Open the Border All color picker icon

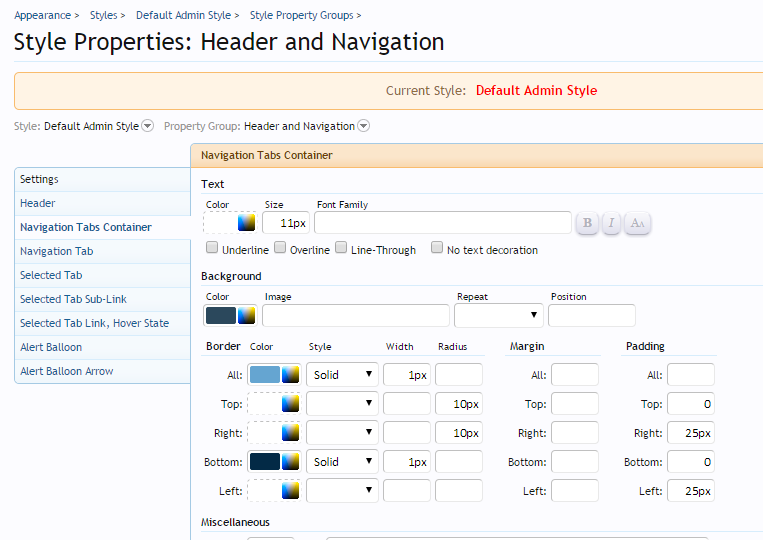291,375
